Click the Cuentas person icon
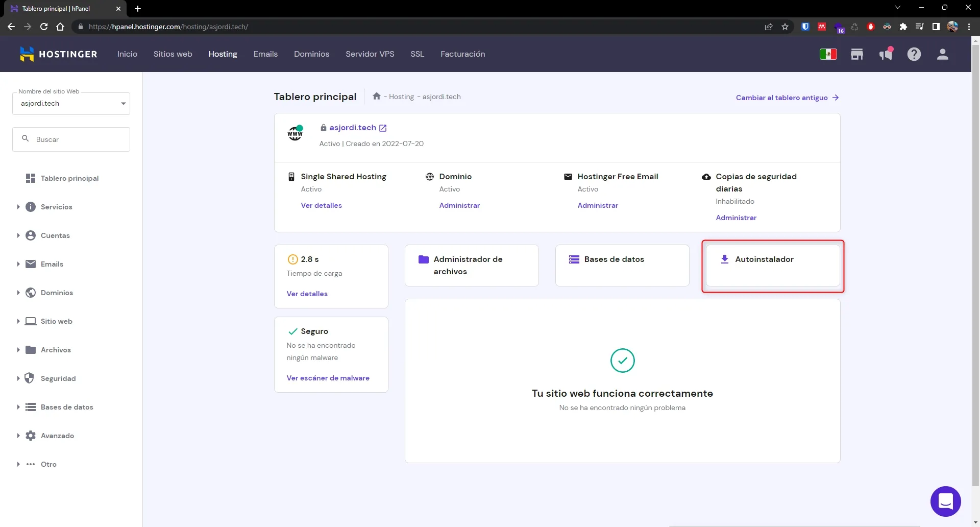The image size is (980, 527). coord(31,235)
